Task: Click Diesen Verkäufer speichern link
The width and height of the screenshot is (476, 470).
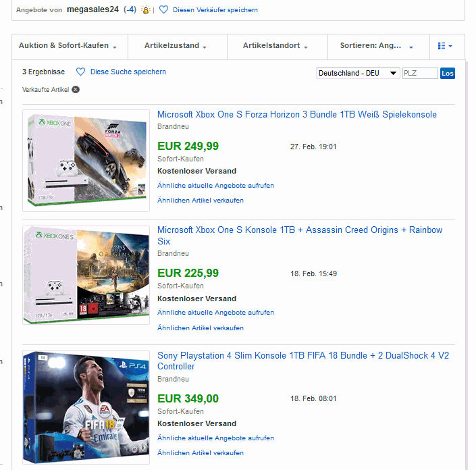Action: coord(215,10)
